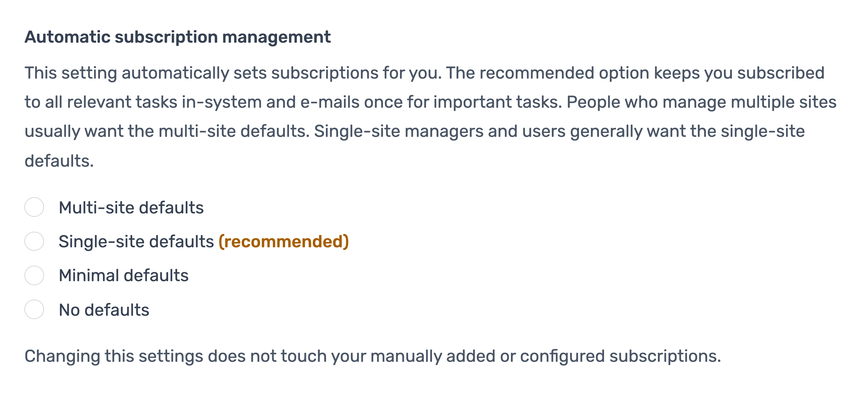Click the "Single-site defaults" label text

click(x=136, y=241)
